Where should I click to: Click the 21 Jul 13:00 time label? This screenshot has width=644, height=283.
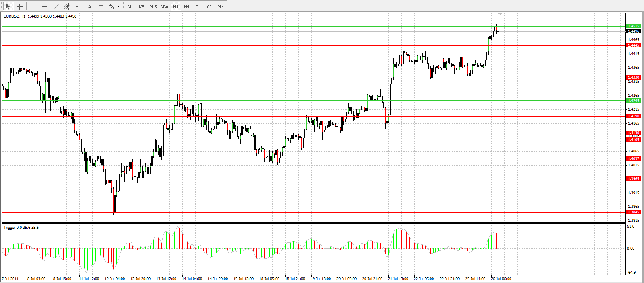coord(398,279)
